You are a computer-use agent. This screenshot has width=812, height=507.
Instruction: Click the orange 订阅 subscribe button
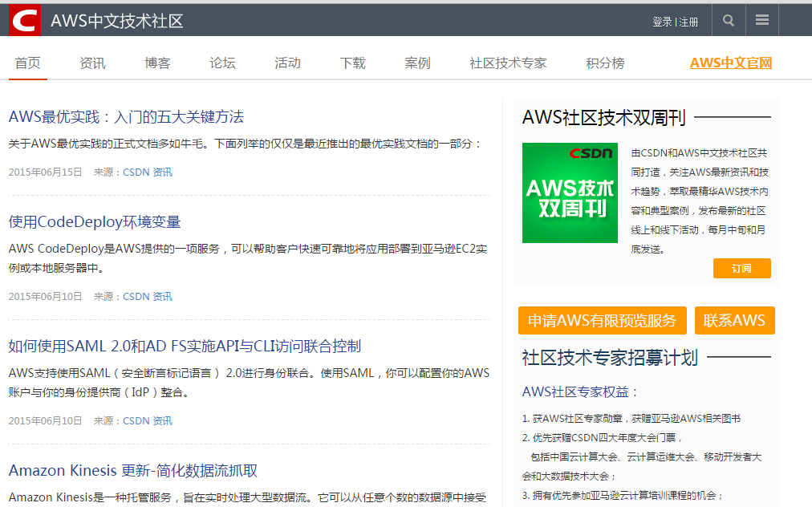(741, 268)
